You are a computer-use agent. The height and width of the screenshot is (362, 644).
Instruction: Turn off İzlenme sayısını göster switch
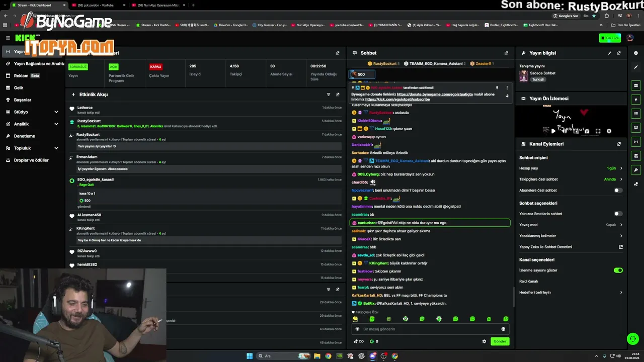point(618,270)
